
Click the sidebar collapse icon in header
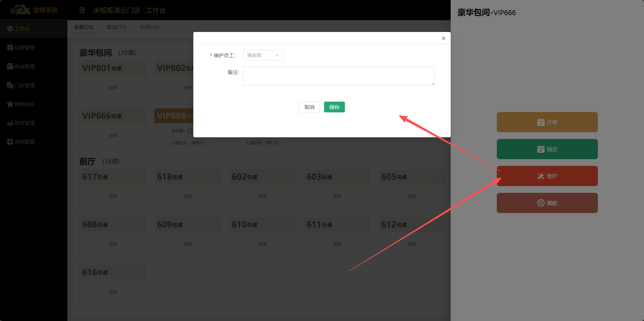82,10
